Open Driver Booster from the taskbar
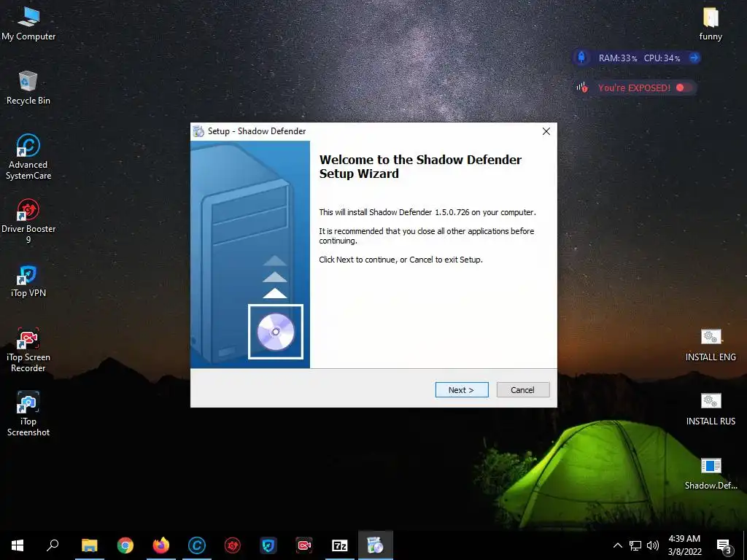This screenshot has width=747, height=560. coord(233,545)
